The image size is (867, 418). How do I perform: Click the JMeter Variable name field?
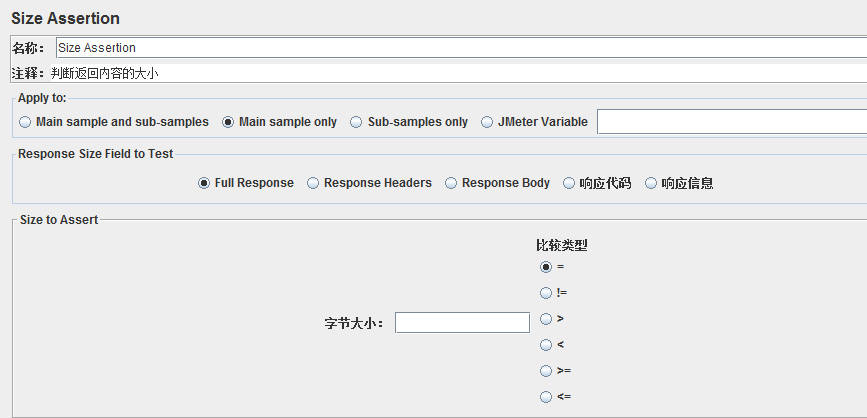point(732,122)
